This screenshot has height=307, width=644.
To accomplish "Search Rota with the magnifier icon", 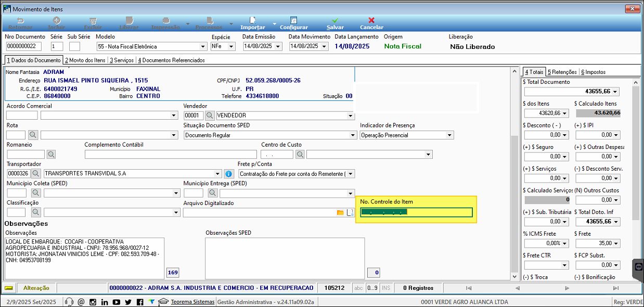I will coord(33,135).
